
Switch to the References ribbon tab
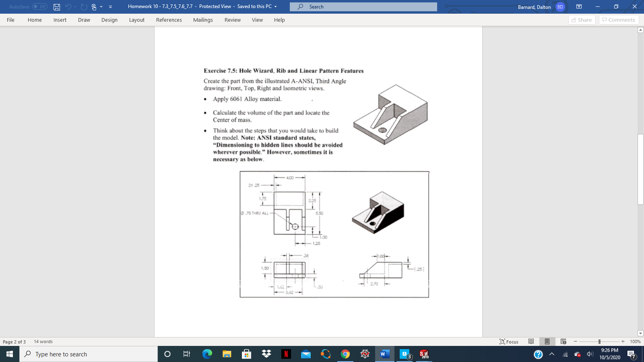169,20
